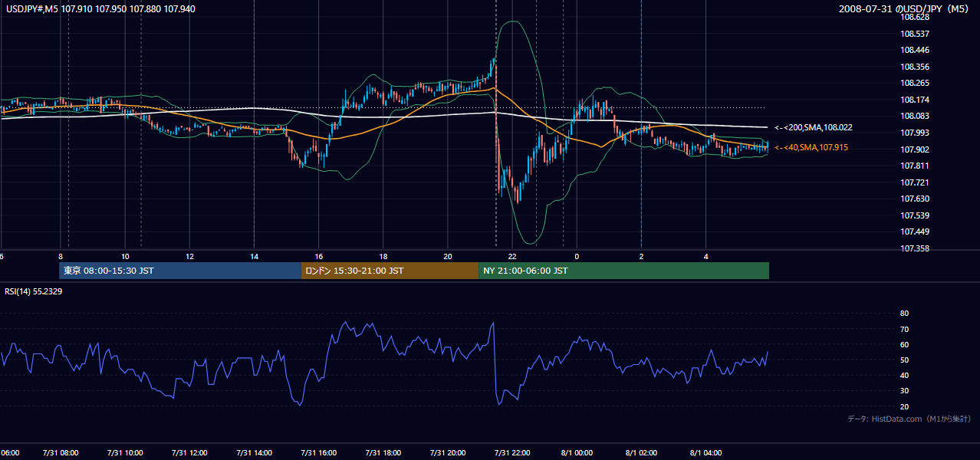Click the 107.811 price axis label
The height and width of the screenshot is (460, 980).
point(916,166)
